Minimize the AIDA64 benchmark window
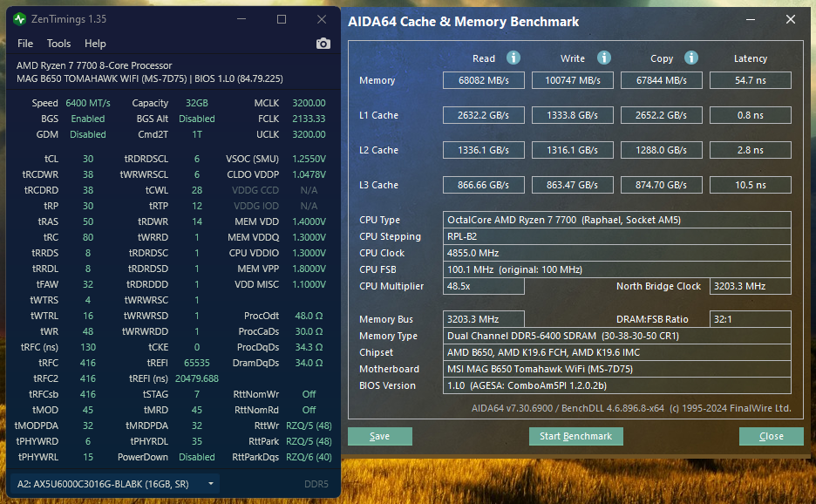Screen dimensions: 816x504 pyautogui.click(x=751, y=20)
